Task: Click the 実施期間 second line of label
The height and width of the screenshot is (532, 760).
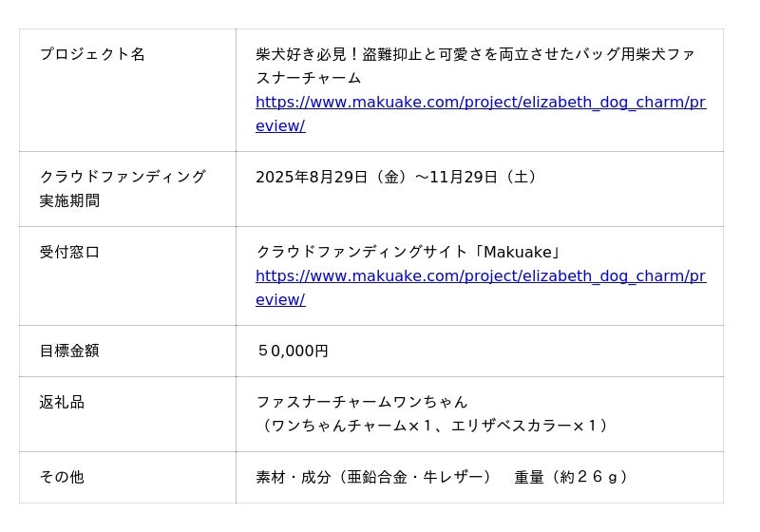Action: click(69, 201)
